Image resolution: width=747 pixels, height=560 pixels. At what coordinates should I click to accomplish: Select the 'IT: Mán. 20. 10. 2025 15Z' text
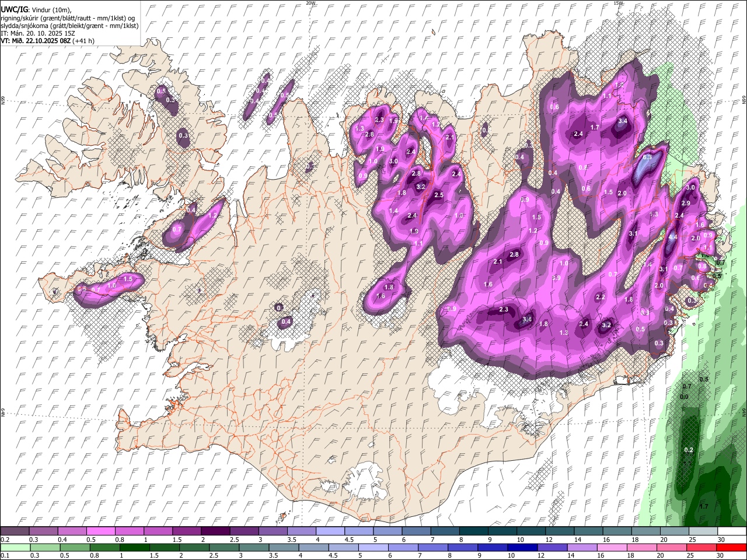[x=37, y=33]
